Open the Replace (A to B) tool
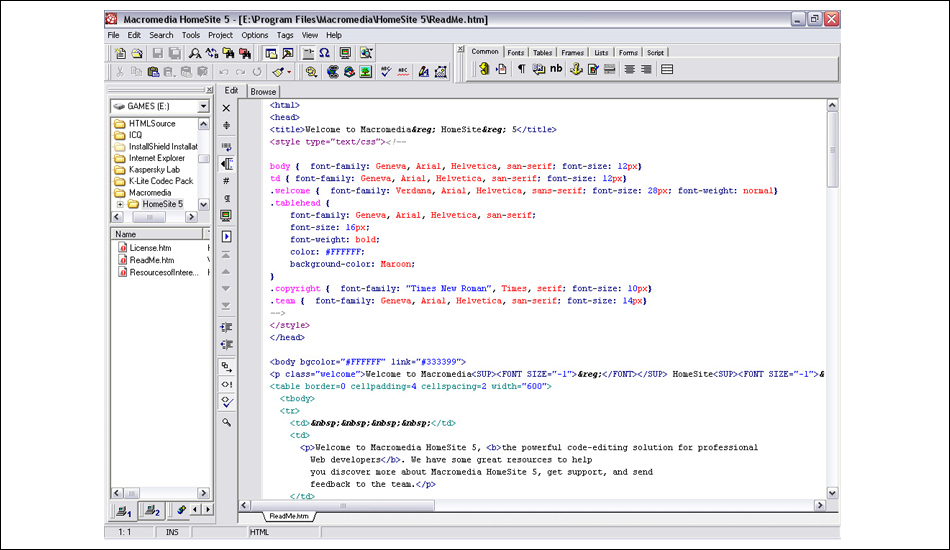This screenshot has width=950, height=550. pyautogui.click(x=211, y=53)
